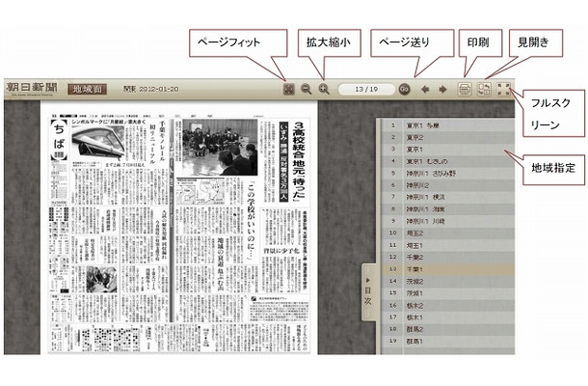Select row 5 神奈川1 さがみ野
The image size is (588, 386).
coord(448,174)
